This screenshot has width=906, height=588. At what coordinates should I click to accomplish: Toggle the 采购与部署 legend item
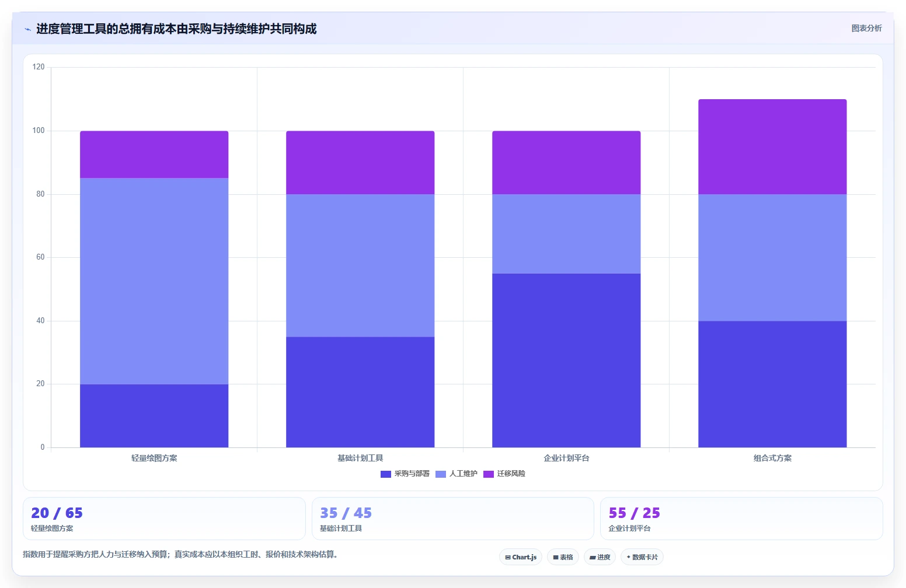405,474
